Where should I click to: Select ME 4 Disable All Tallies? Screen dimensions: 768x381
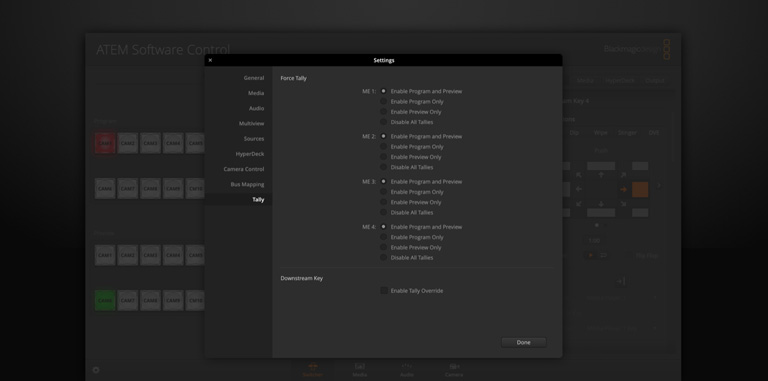384,258
